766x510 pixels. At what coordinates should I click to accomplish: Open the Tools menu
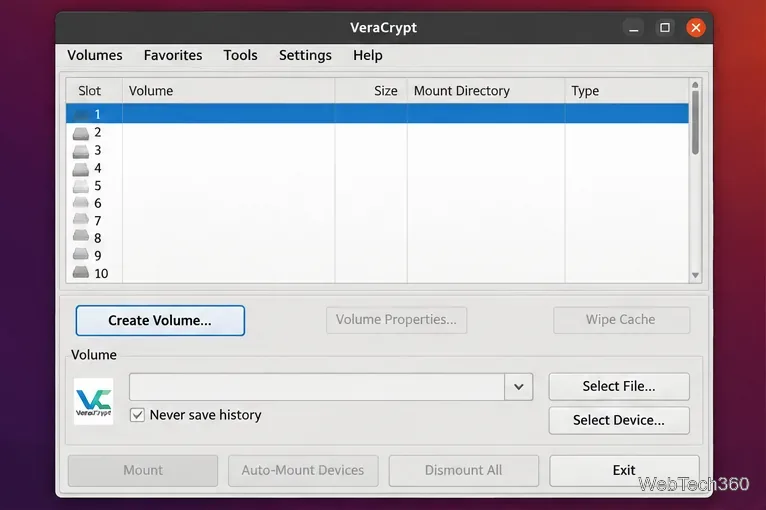point(240,55)
